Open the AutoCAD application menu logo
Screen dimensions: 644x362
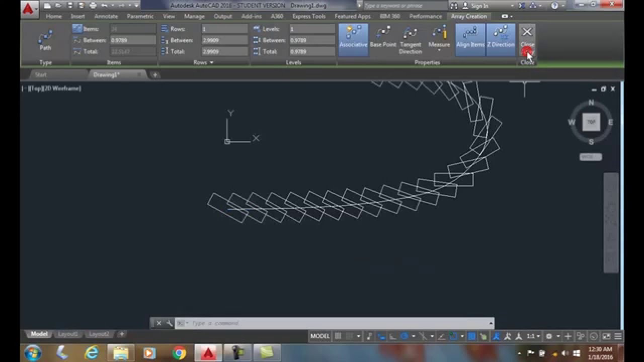(x=30, y=9)
